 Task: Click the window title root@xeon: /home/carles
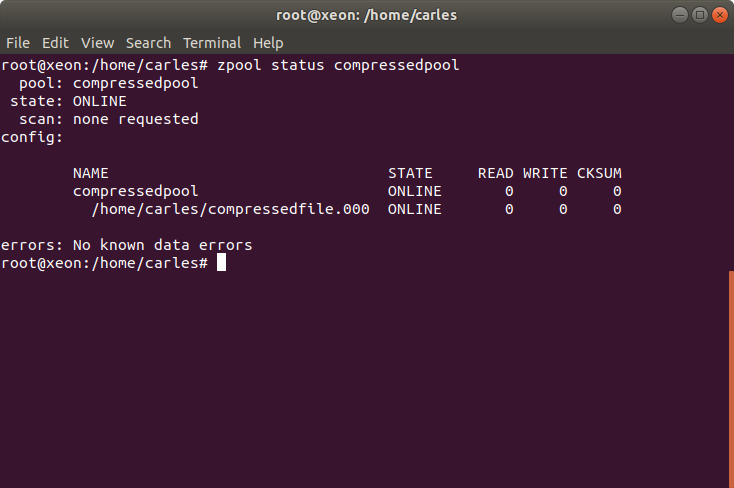click(367, 15)
